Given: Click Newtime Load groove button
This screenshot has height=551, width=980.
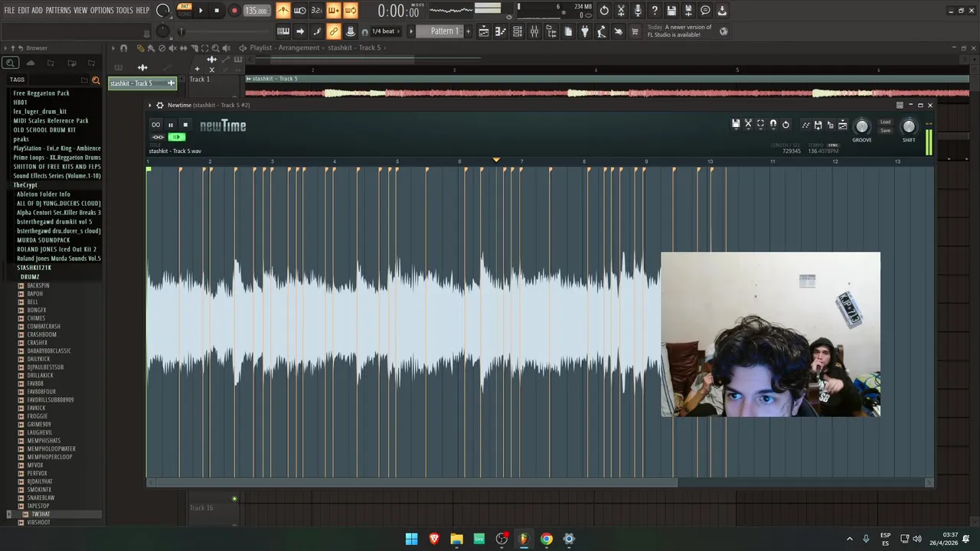Looking at the screenshot, I should [885, 122].
